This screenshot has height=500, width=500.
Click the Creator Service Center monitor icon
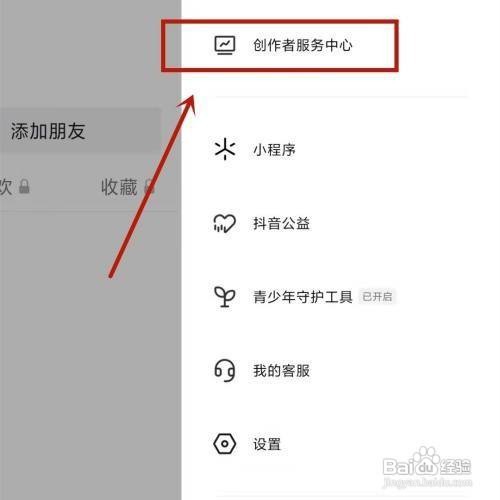(225, 45)
